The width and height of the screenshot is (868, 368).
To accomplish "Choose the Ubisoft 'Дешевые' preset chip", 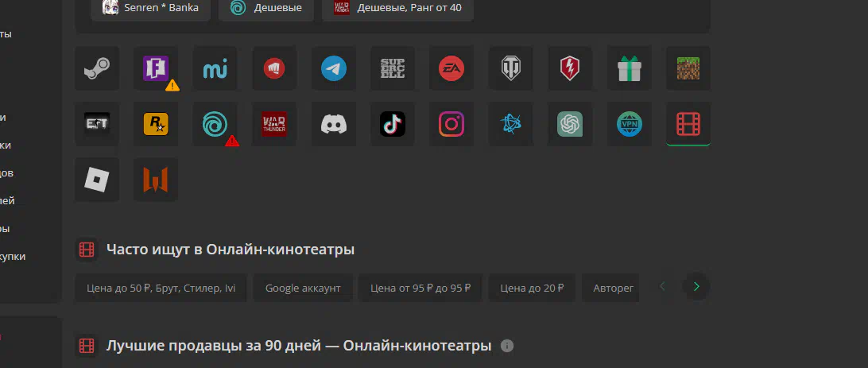I will (x=266, y=8).
